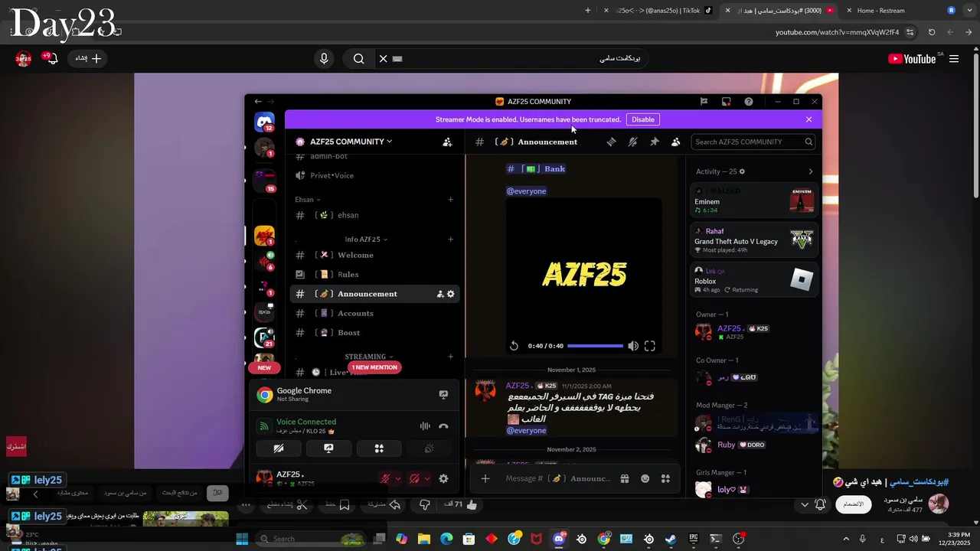Open notification settings bell in channel header
The height and width of the screenshot is (551, 980).
pyautogui.click(x=632, y=142)
